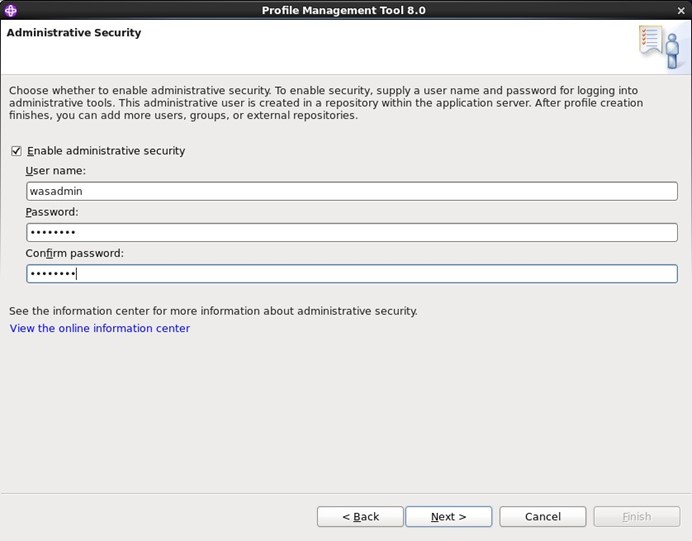Click the window menu icon in title bar
Viewport: 692px width, 541px height.
coord(11,10)
